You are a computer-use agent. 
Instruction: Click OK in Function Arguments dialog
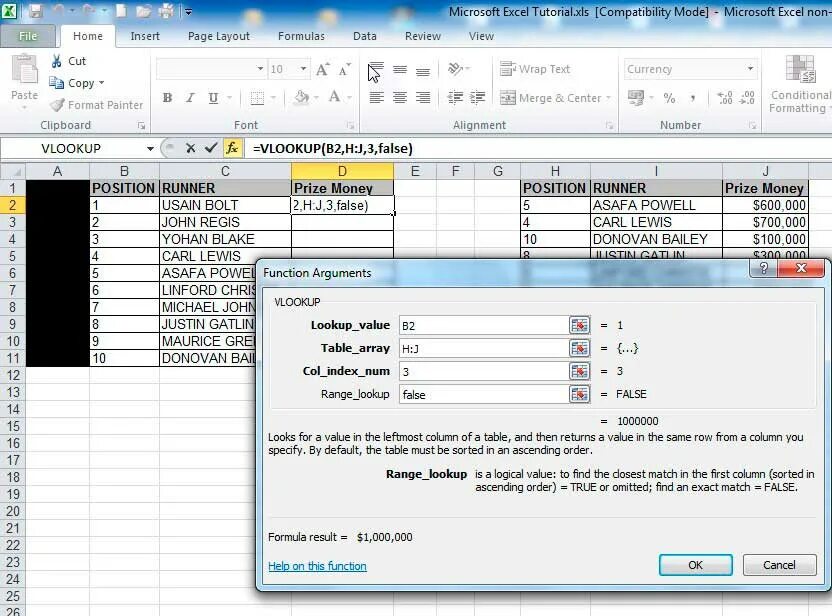click(x=696, y=565)
